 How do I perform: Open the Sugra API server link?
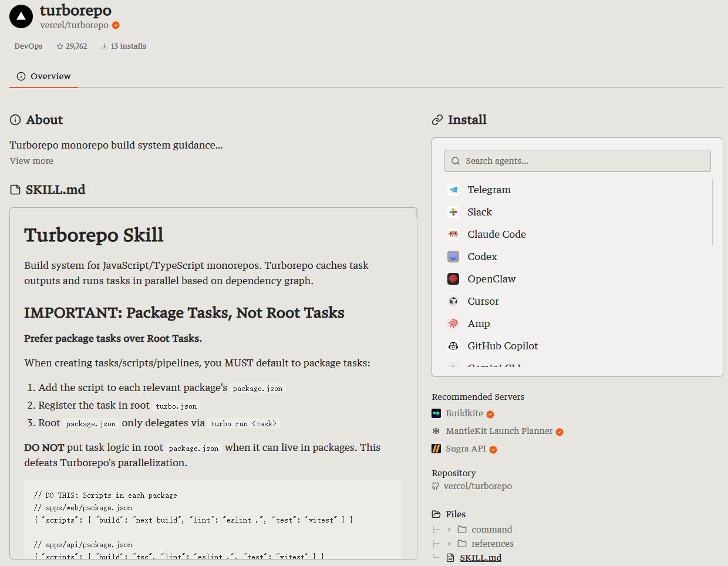[x=466, y=449]
